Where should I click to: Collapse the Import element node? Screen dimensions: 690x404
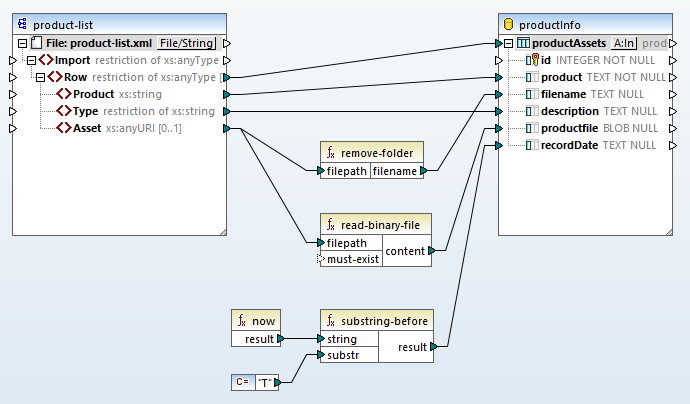click(31, 60)
